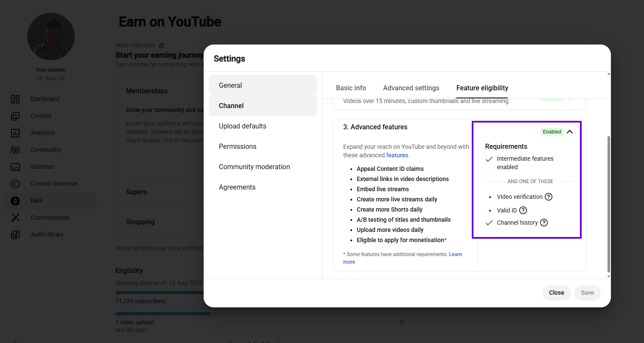Viewport: 644px width, 343px height.
Task: Open Dashboard icon in sidebar
Action: coord(15,99)
